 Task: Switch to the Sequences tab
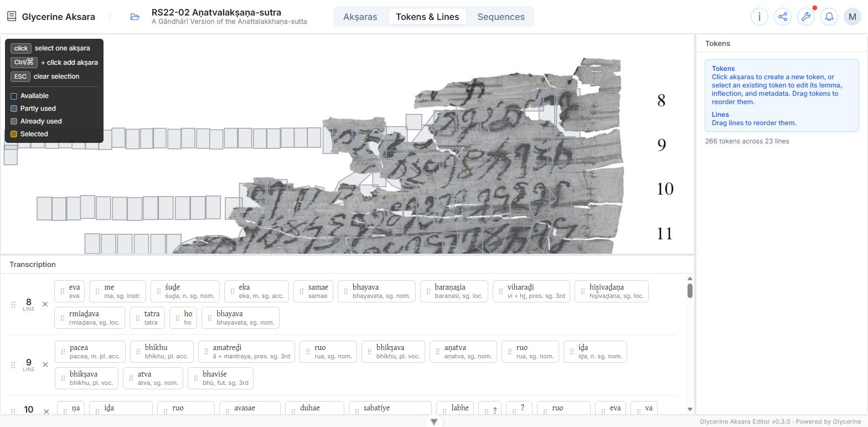pos(501,17)
